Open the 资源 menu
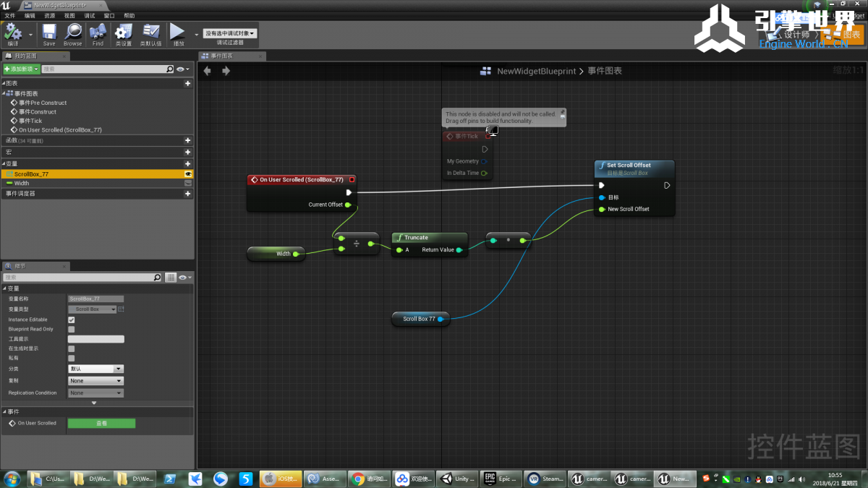 49,15
